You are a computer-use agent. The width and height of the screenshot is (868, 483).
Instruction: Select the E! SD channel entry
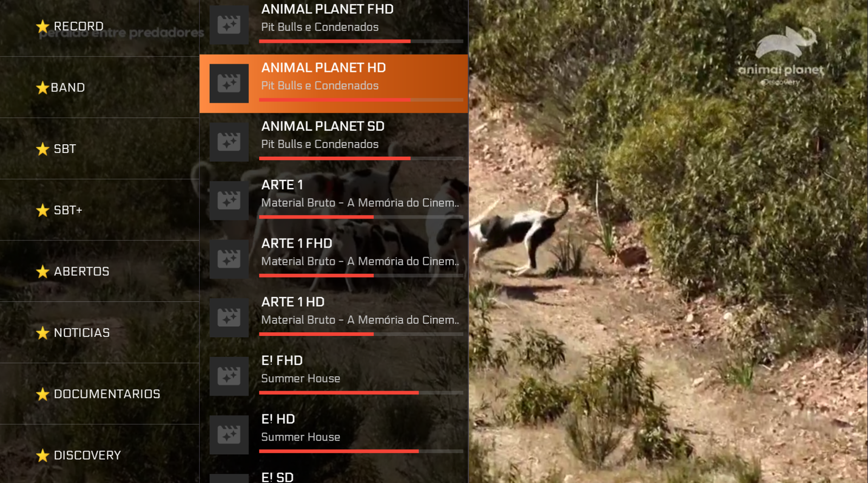[x=334, y=475]
